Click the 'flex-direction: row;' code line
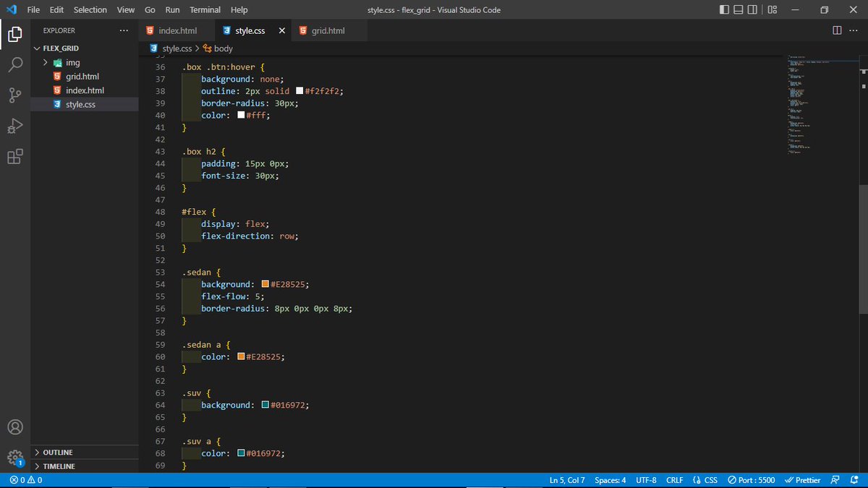Image resolution: width=868 pixels, height=488 pixels. [x=250, y=236]
